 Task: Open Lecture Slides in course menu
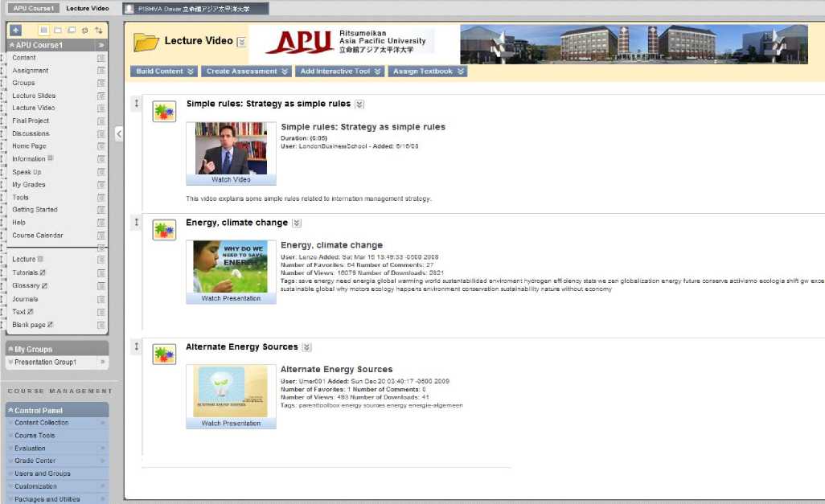tap(34, 96)
